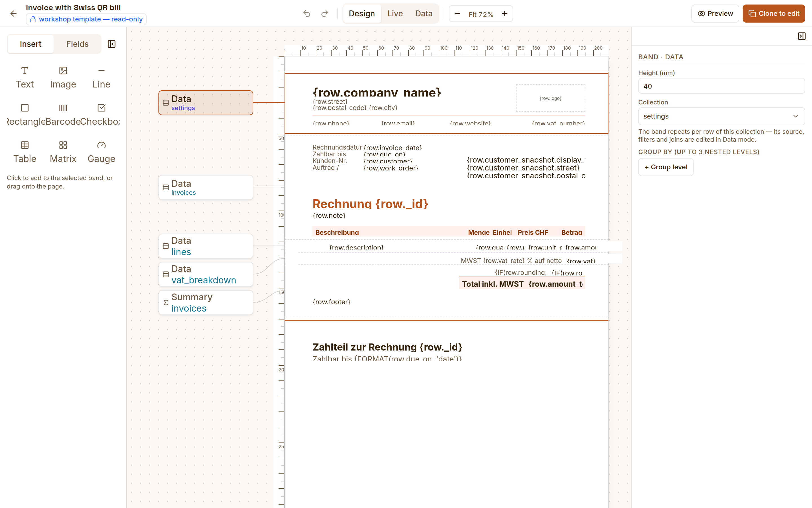Select the Data settings band
Viewport: 812px width, 508px height.
point(206,103)
